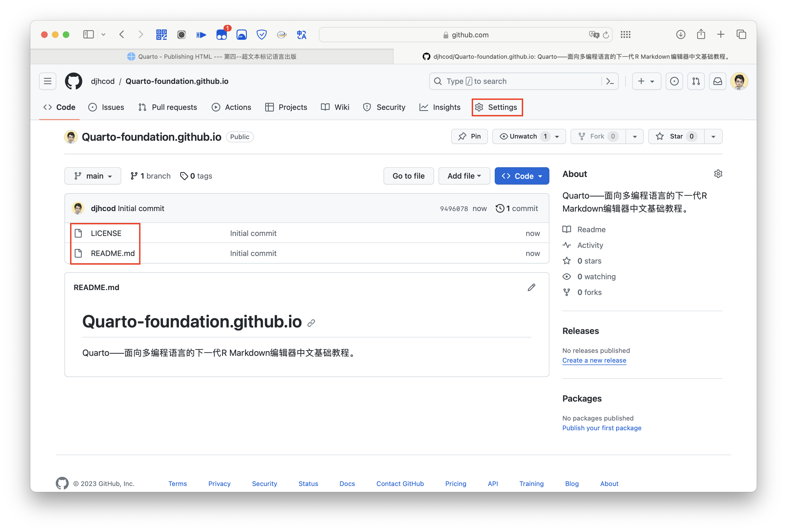The height and width of the screenshot is (532, 787).
Task: Click the README edit pencil icon
Action: pyautogui.click(x=531, y=287)
